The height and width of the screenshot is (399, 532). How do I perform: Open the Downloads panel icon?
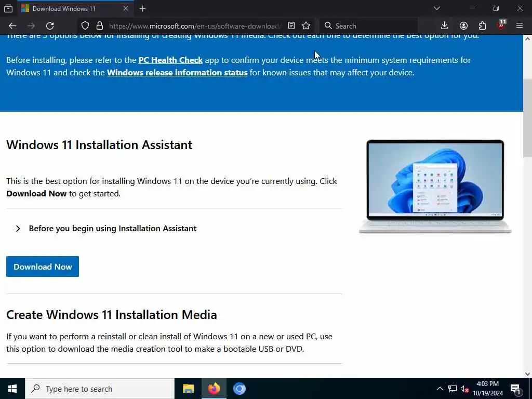tap(444, 26)
